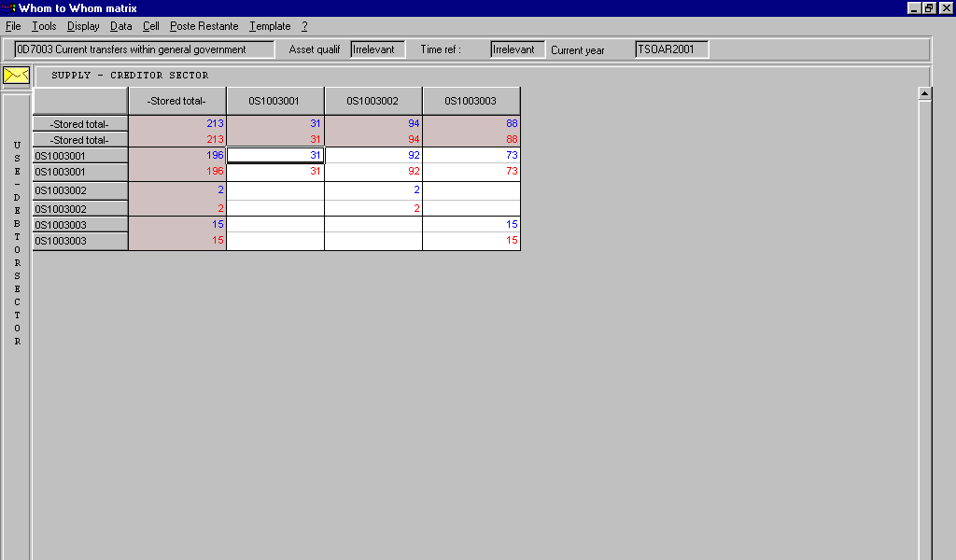Open the Display menu
This screenshot has width=956, height=560.
(83, 26)
